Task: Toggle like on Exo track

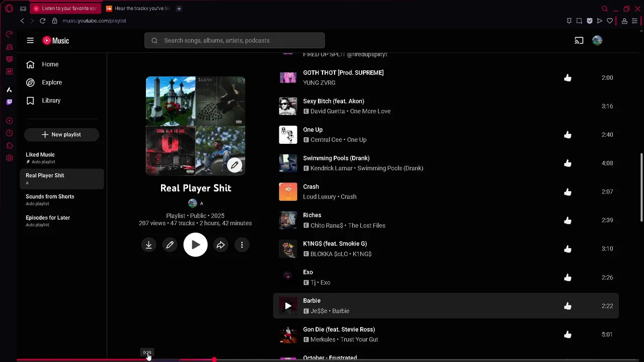Action: [568, 278]
